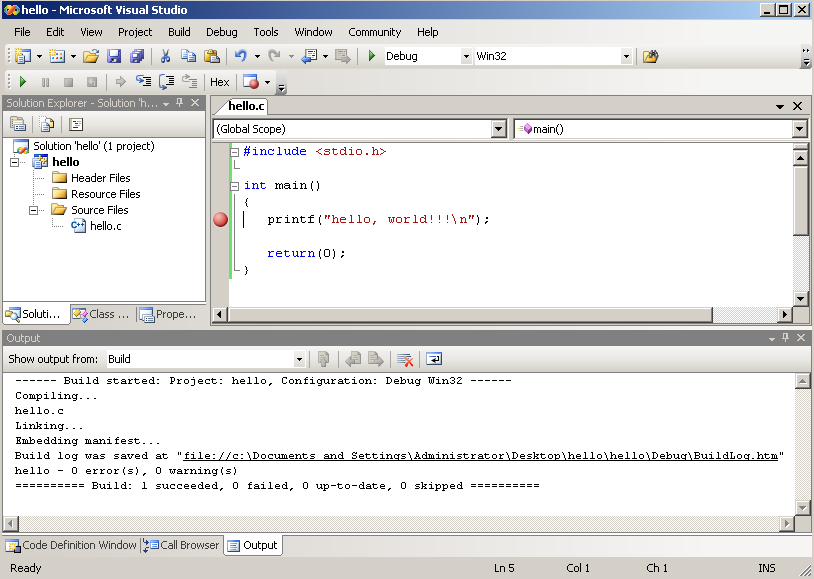The height and width of the screenshot is (579, 814).
Task: Open the Breakpoints window dropdown arrow
Action: (267, 82)
